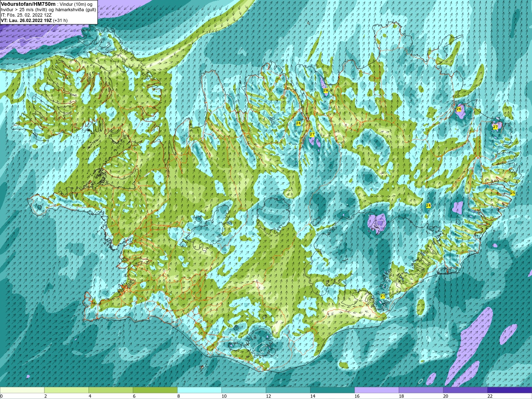The width and height of the screenshot is (532, 399).
Task: Select the 2–4 m/s light green swatch
Action: (66, 390)
